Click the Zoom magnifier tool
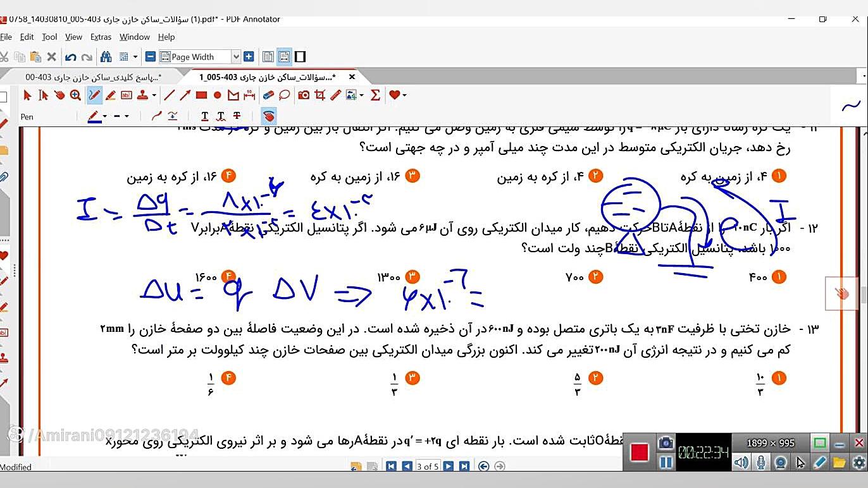Image resolution: width=868 pixels, height=488 pixels. pyautogui.click(x=75, y=95)
